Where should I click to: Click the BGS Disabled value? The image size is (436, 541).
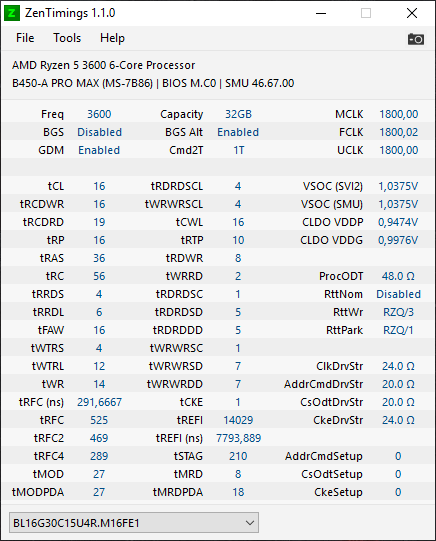pyautogui.click(x=99, y=132)
